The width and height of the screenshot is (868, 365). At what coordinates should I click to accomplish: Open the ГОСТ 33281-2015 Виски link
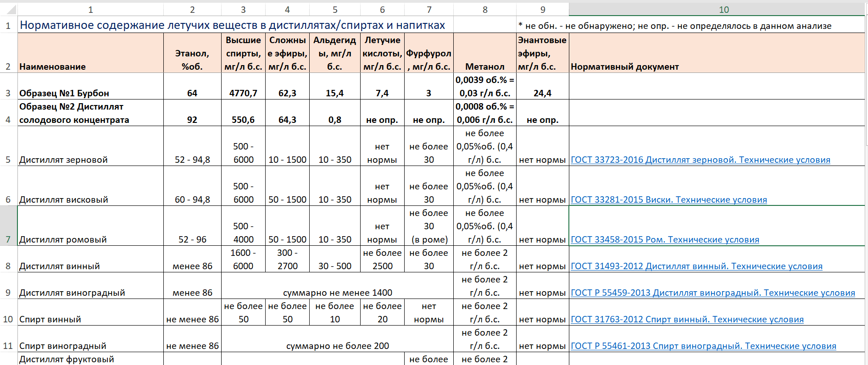[668, 200]
